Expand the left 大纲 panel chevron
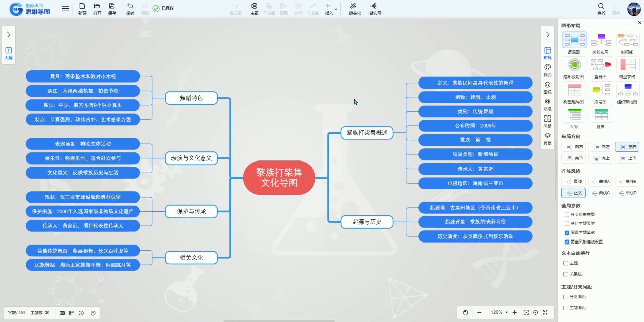Viewport: 644px width, 322px height. 8,35
